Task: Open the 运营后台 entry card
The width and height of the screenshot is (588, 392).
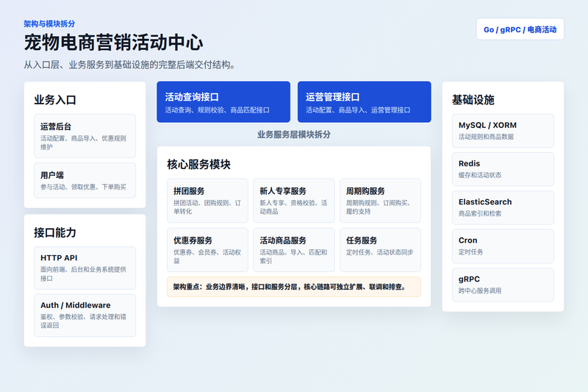Action: coord(85,136)
